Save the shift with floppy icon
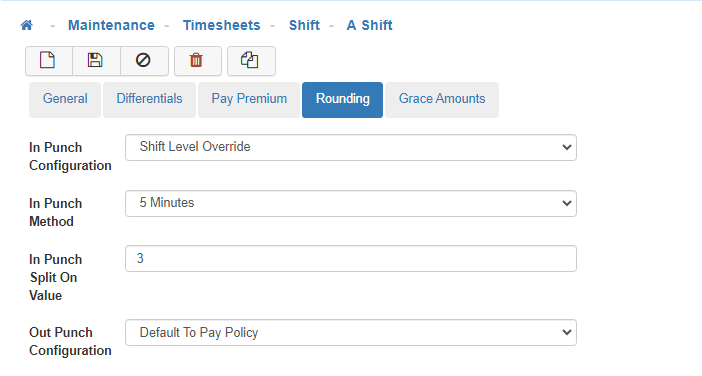Viewport: 702px width, 376px height. (x=96, y=60)
